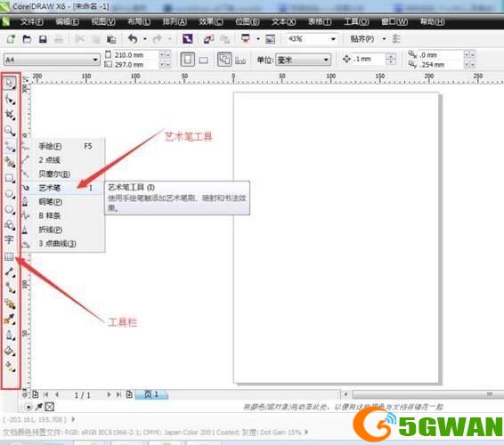Create a new document from toolbar
504x445 pixels.
[11, 39]
